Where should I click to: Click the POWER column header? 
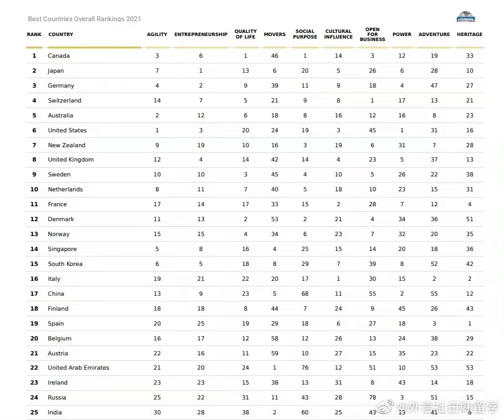(402, 34)
